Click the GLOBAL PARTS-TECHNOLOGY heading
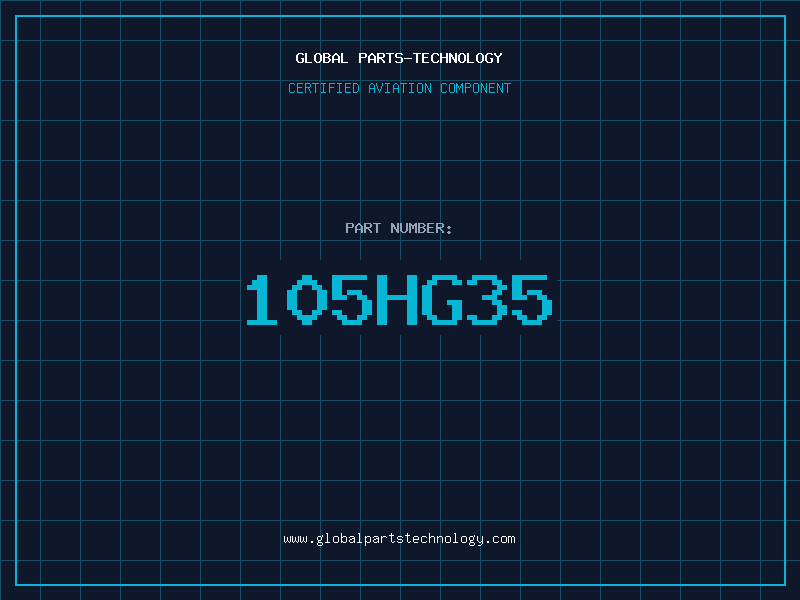Image resolution: width=800 pixels, height=600 pixels. [x=399, y=58]
